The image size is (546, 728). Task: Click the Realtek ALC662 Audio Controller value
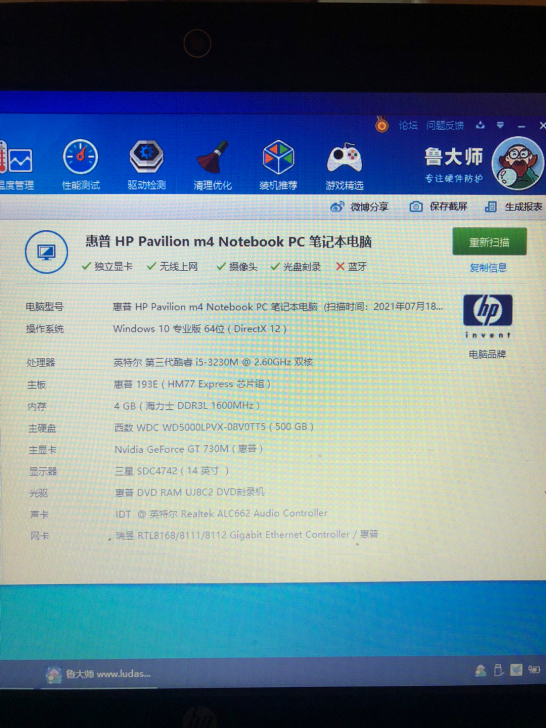click(x=221, y=514)
